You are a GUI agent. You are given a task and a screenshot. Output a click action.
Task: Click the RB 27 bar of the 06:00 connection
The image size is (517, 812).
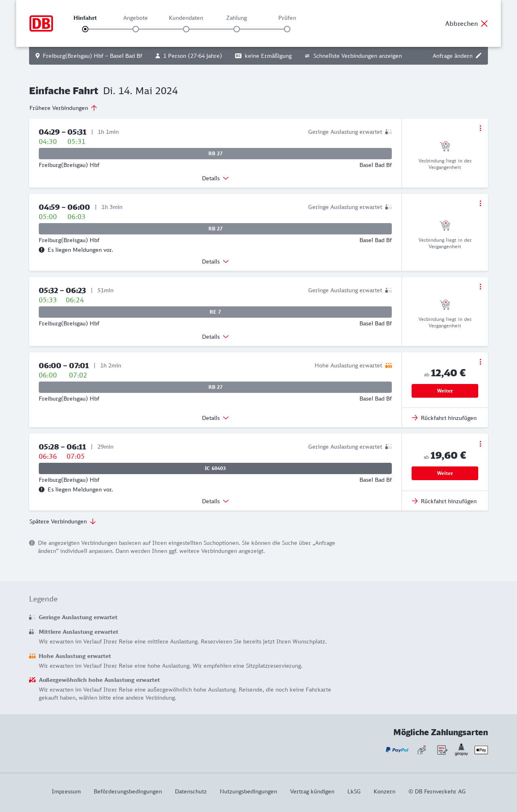point(215,387)
